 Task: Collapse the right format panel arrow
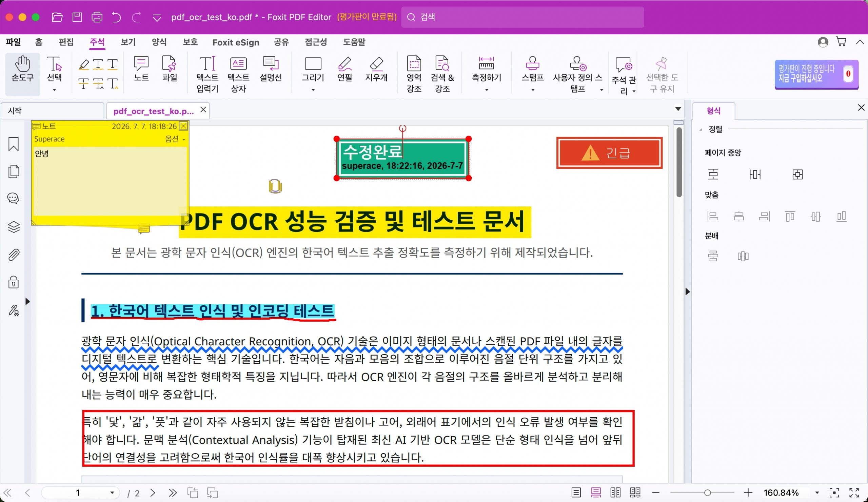(688, 291)
